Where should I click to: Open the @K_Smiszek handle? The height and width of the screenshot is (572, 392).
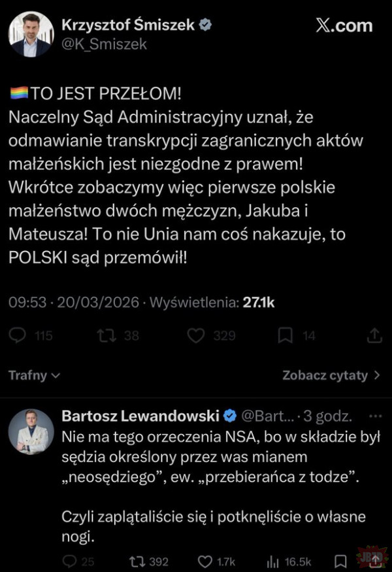(104, 44)
